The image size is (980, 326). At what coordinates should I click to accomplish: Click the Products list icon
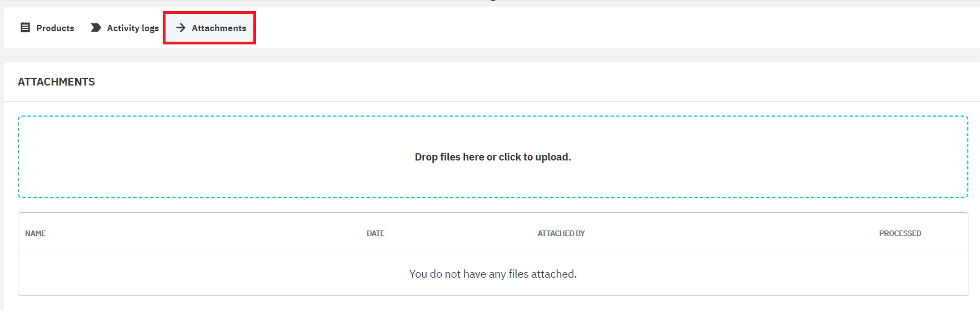[26, 28]
